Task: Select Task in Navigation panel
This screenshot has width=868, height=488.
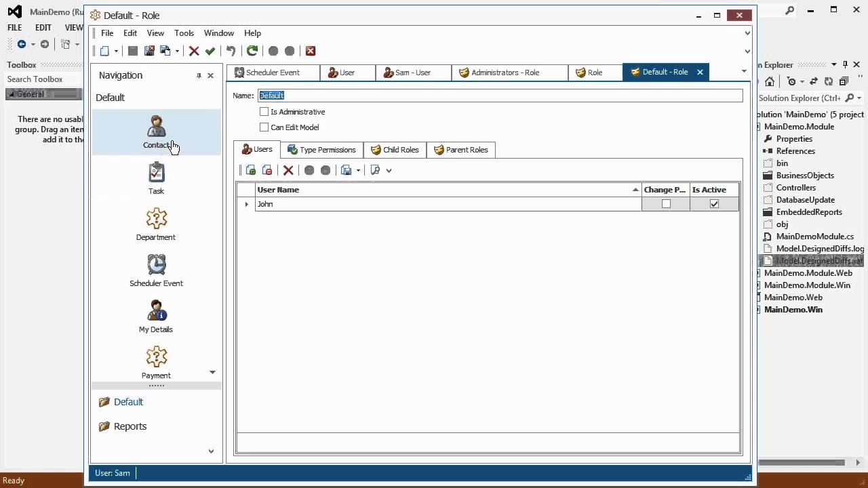Action: (156, 178)
